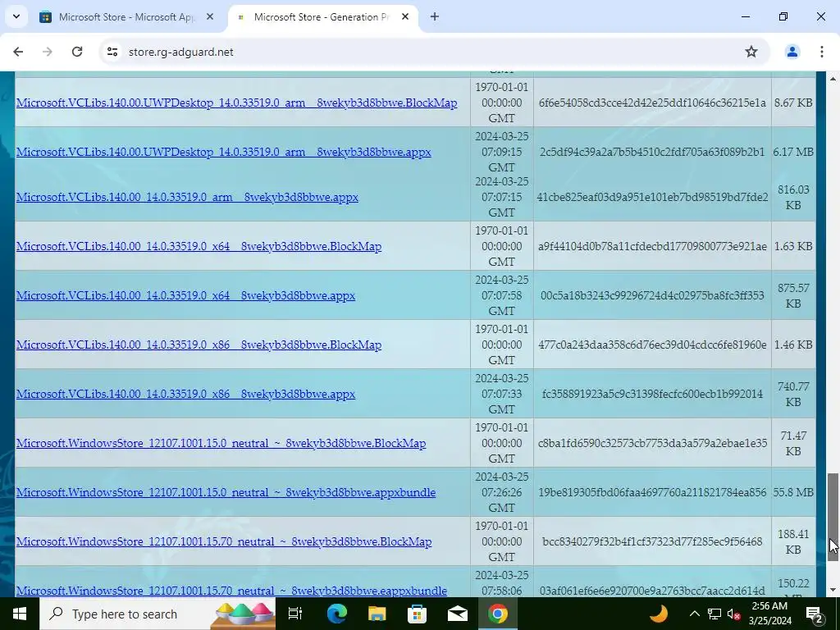
Task: Open the Mail app from the taskbar
Action: point(458,614)
